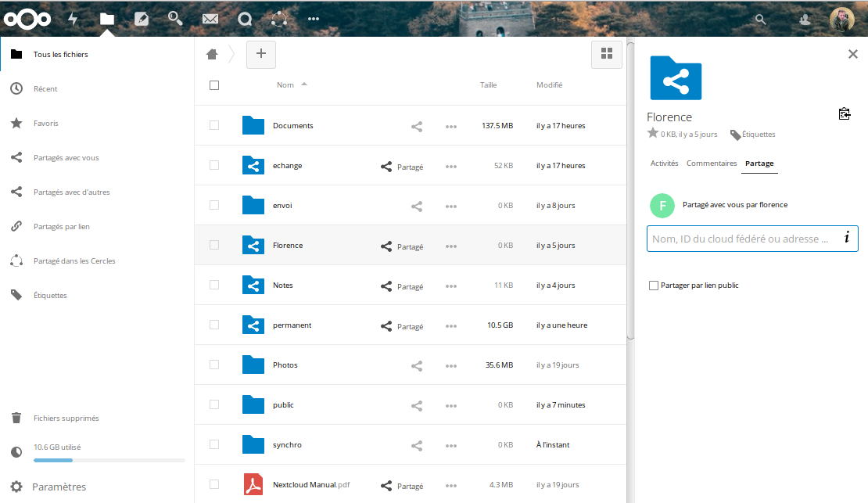Select the Photos folder checkbox
Viewport: 868px width, 503px height.
click(214, 365)
